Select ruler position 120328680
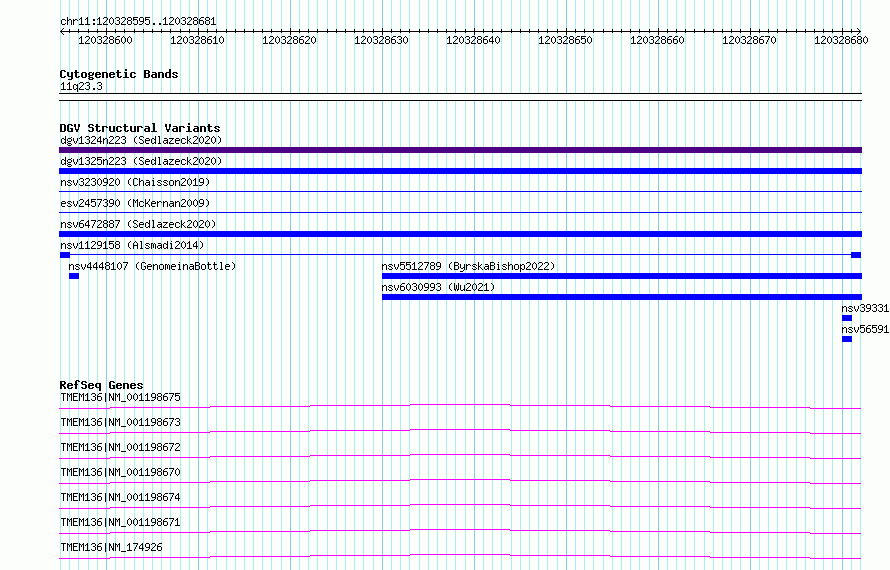Image resolution: width=890 pixels, height=570 pixels. point(841,40)
